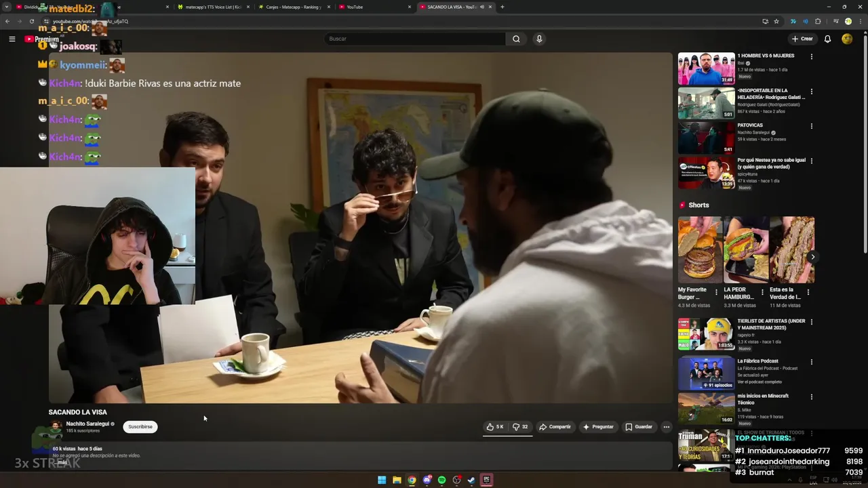
Task: Click the SACANDO LA VISA video title
Action: (78, 412)
